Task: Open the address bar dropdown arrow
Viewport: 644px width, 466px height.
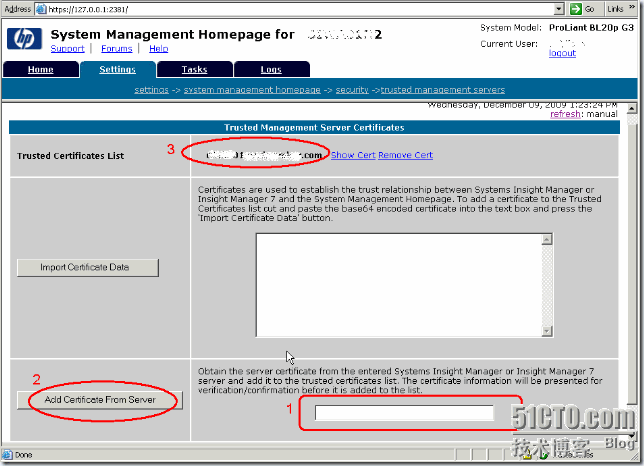Action: point(559,9)
